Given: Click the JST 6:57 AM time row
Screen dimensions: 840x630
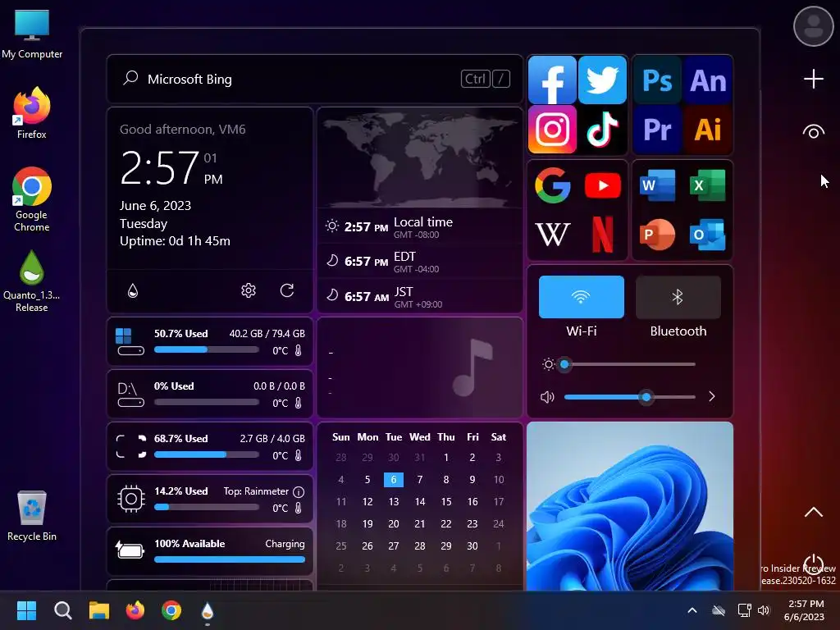Looking at the screenshot, I should coord(420,296).
